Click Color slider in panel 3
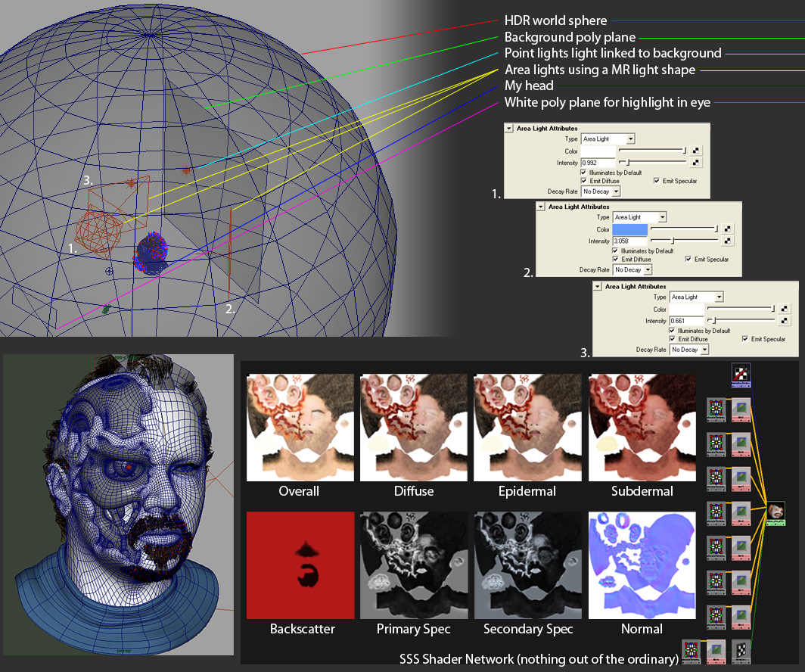Image resolution: width=805 pixels, height=672 pixels. coord(741,309)
